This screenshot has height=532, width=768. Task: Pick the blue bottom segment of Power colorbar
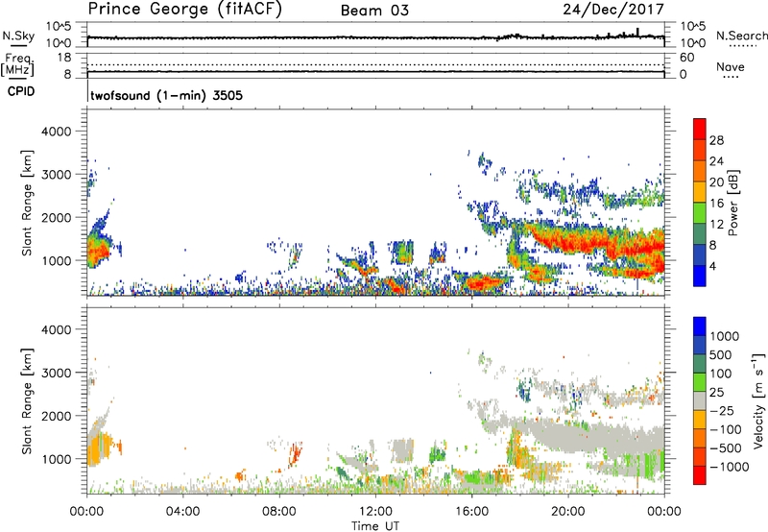(x=700, y=277)
